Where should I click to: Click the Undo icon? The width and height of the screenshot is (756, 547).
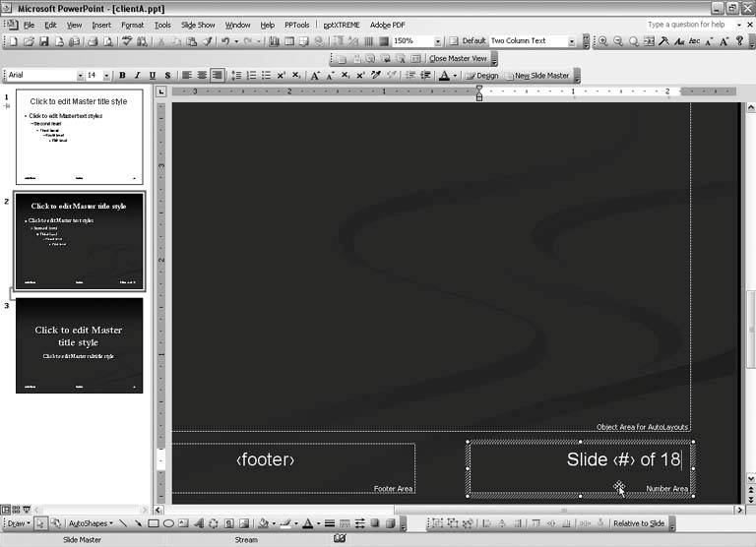click(225, 41)
